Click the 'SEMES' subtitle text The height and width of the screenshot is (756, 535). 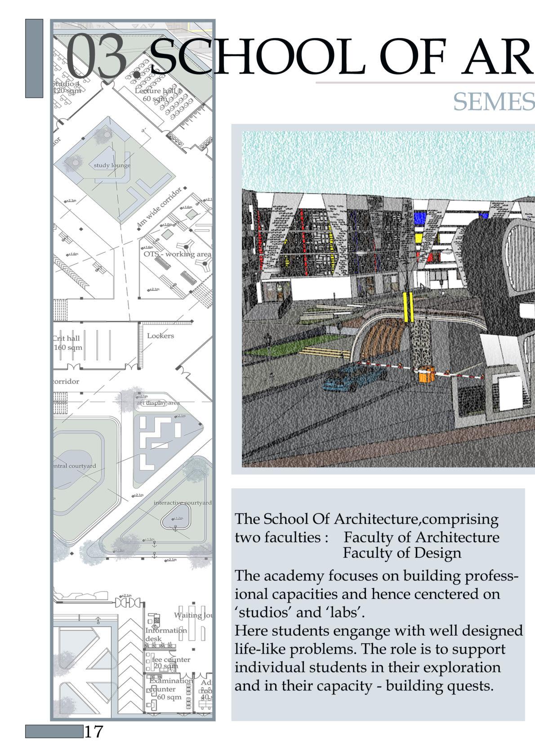494,102
